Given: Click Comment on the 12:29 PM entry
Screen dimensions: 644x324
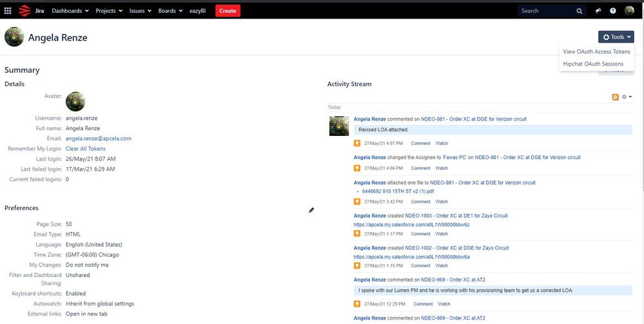Looking at the screenshot, I should coord(423,304).
